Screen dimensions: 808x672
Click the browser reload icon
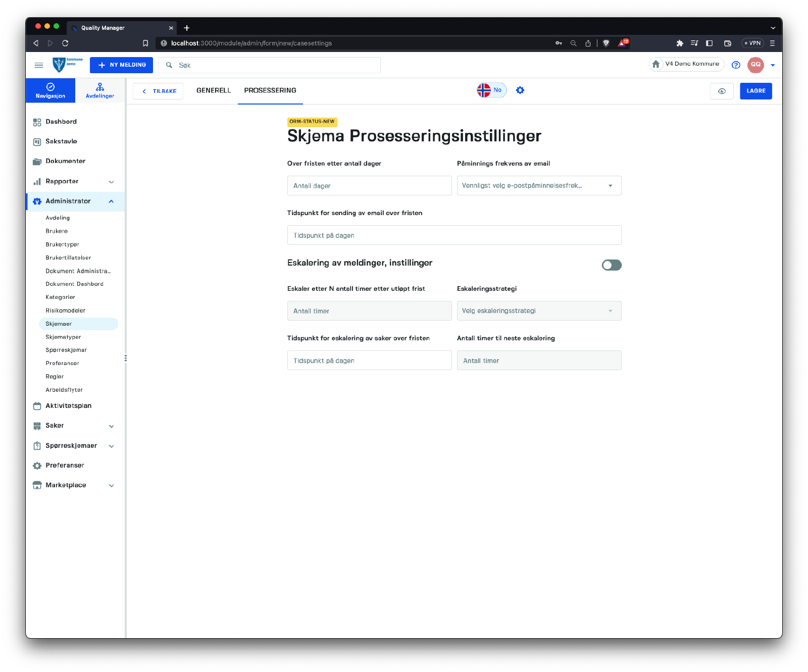pos(65,43)
